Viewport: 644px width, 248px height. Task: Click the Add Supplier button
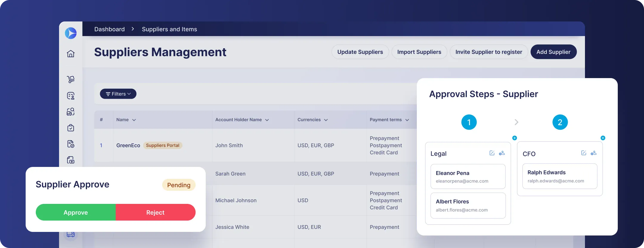coord(554,52)
